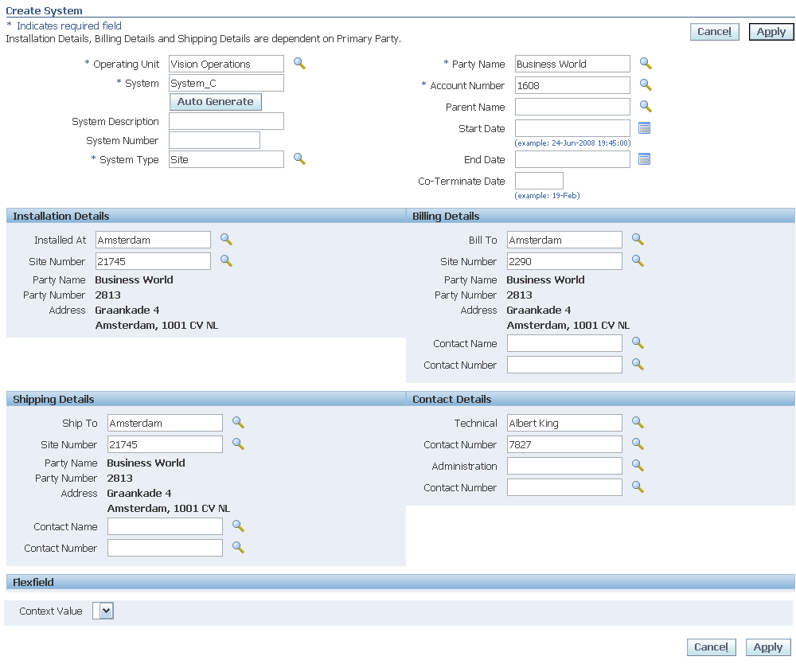Focus the System Description field
This screenshot has height=672, width=796.
(226, 121)
